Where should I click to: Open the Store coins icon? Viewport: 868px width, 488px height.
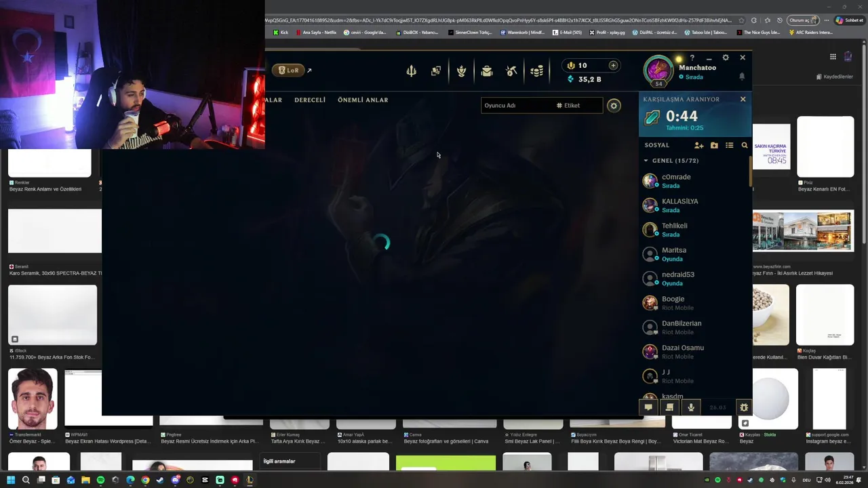[x=537, y=71]
